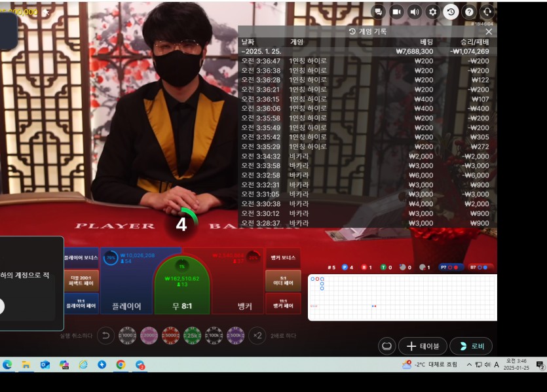Bet on 플레이어 (Player) area
The image size is (547, 392).
(x=126, y=288)
